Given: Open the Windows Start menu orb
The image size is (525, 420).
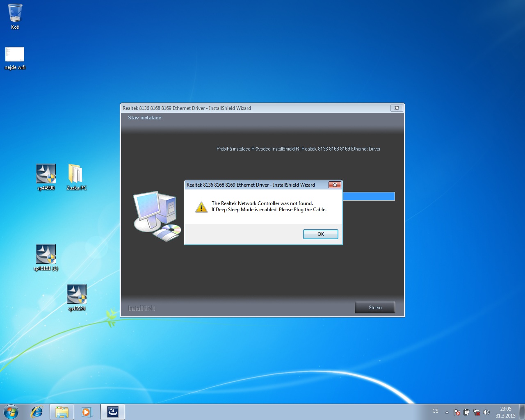Looking at the screenshot, I should pyautogui.click(x=11, y=412).
